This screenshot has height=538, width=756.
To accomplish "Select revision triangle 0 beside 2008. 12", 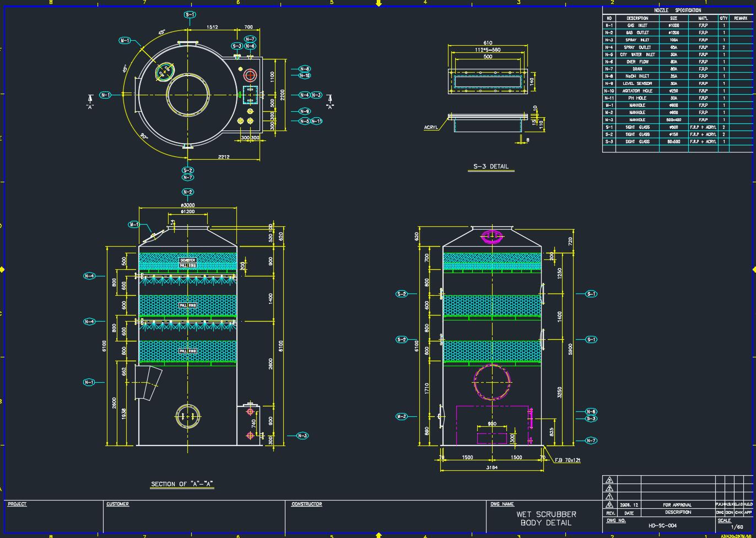I will pyautogui.click(x=609, y=504).
